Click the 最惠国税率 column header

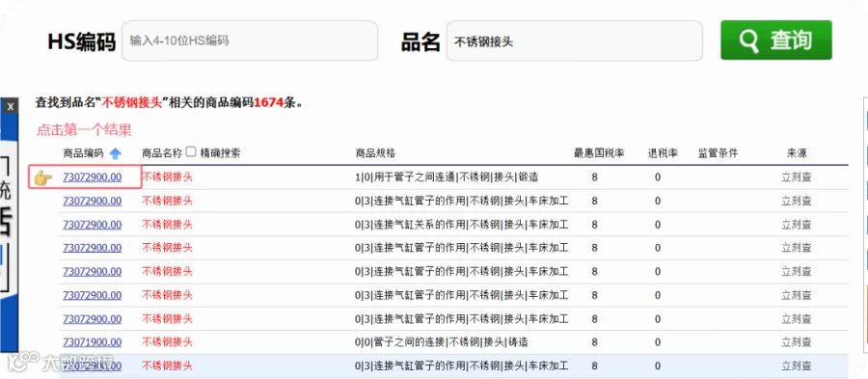599,153
